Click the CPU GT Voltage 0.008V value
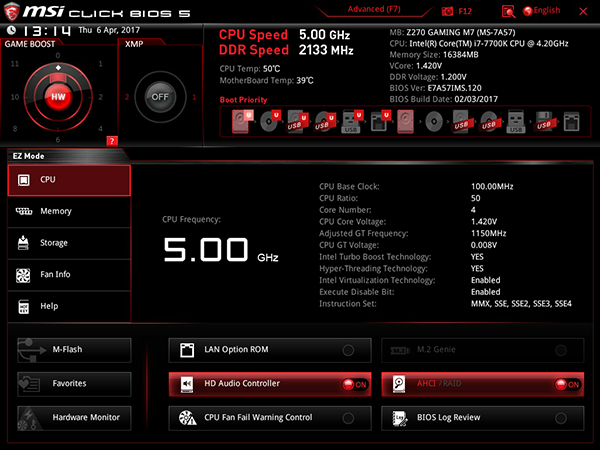Screen dimensions: 600x450 pyautogui.click(x=484, y=245)
